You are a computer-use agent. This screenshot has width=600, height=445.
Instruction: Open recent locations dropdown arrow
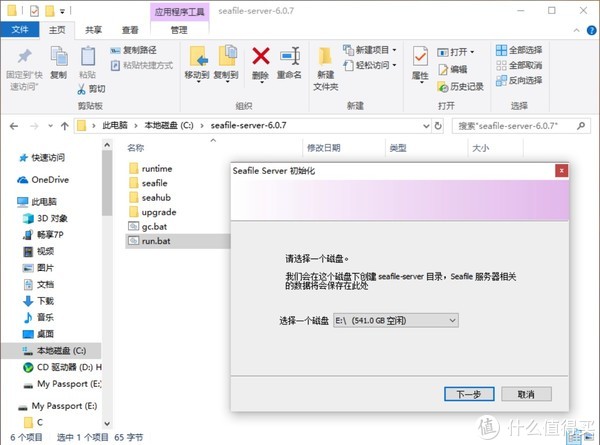[51, 126]
